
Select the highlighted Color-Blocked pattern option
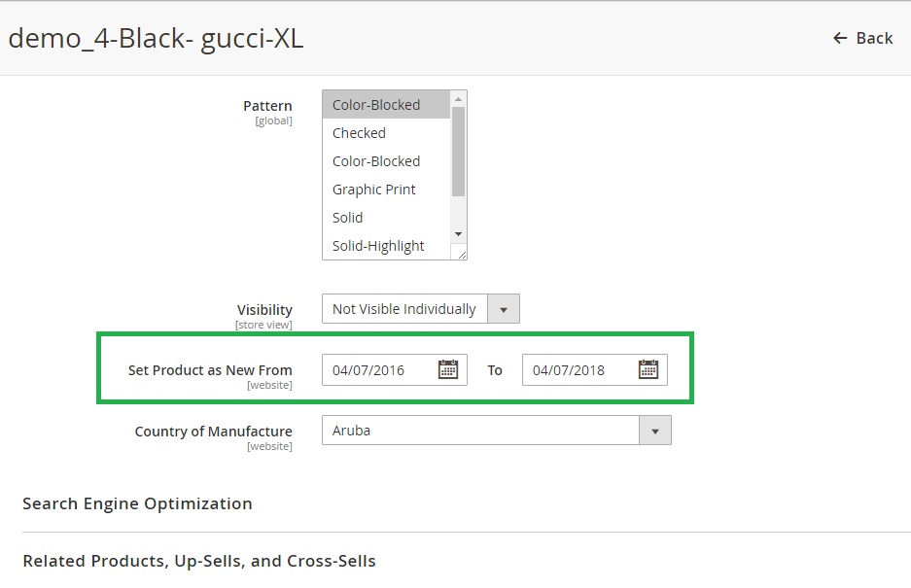(x=376, y=105)
